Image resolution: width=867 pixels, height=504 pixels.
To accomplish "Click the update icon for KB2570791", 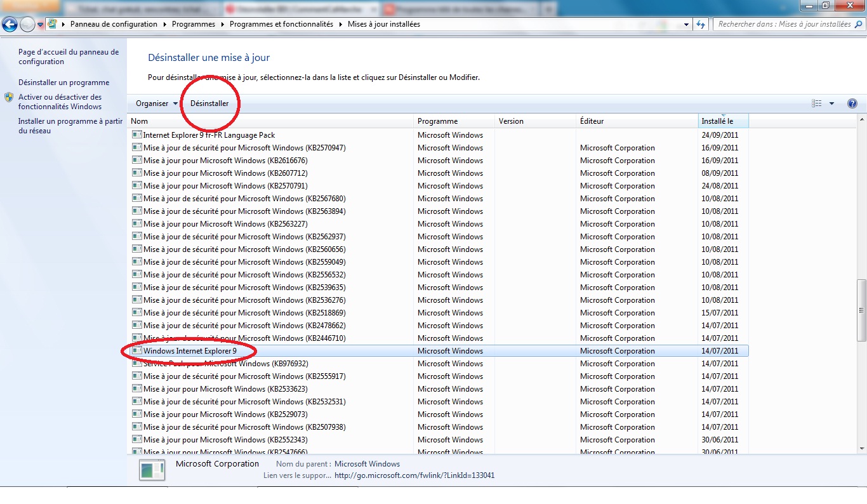I will [137, 185].
